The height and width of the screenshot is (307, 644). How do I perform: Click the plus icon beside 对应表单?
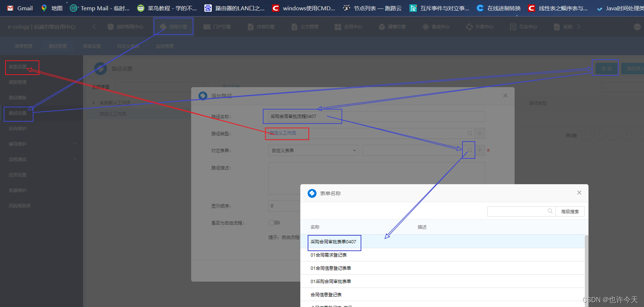pos(480,150)
